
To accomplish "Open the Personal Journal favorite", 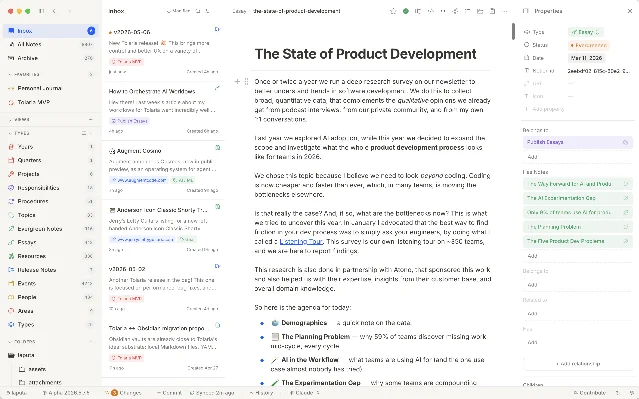I will 51,88.
